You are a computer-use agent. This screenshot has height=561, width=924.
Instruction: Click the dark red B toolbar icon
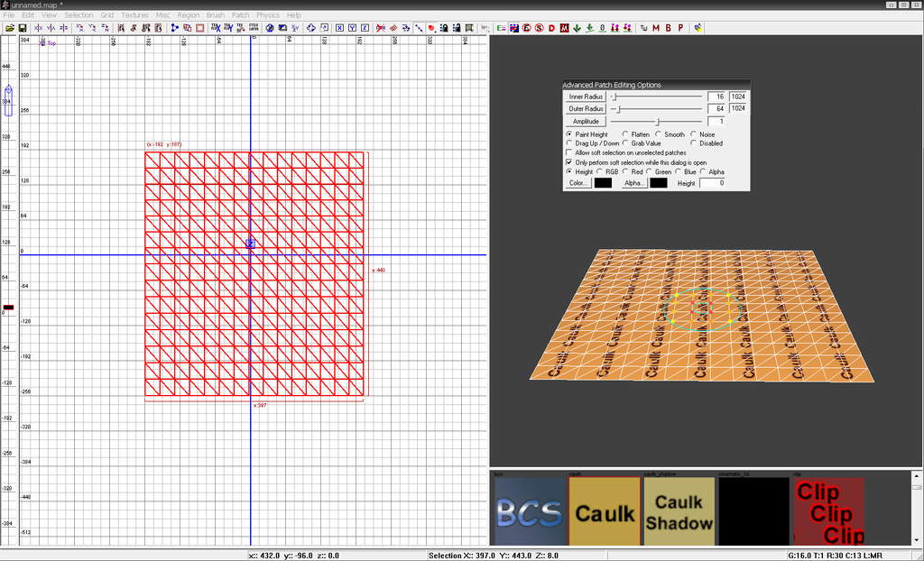pos(669,28)
